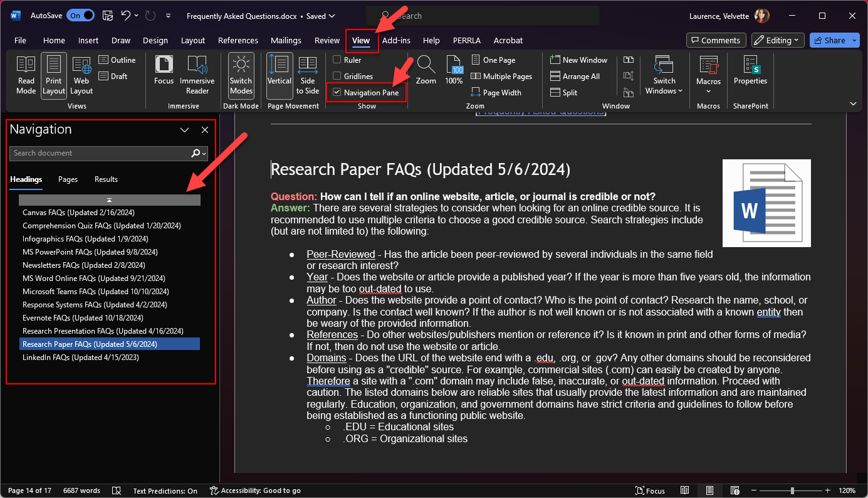
Task: Collapse the ribbon with chevron
Action: point(853,103)
